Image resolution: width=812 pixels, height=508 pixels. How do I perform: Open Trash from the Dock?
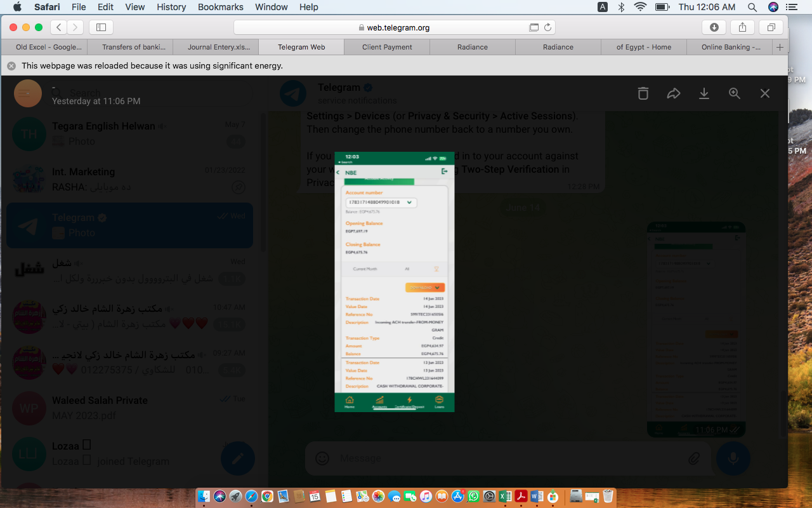608,497
